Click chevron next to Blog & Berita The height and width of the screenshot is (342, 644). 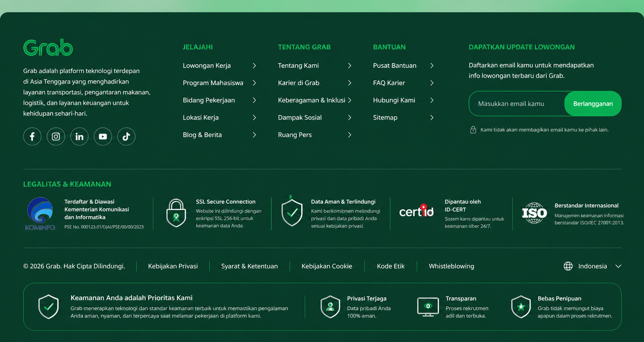(255, 135)
